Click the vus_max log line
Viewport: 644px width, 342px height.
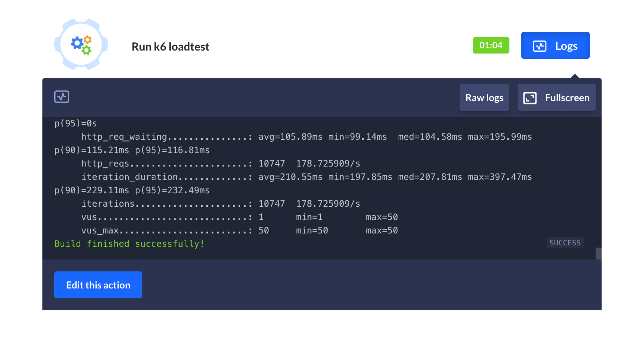point(239,230)
